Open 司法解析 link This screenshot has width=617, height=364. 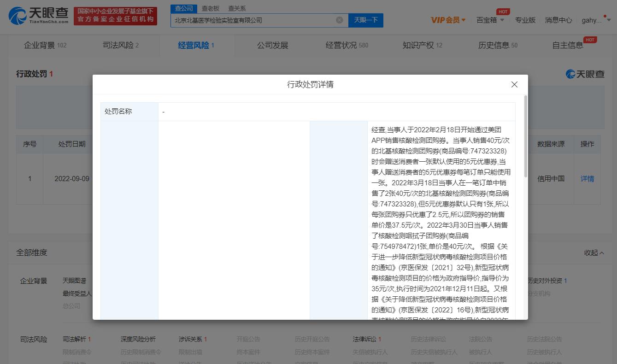[x=76, y=339]
